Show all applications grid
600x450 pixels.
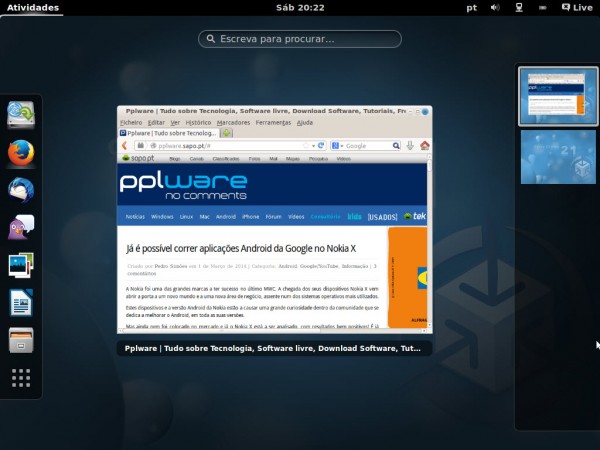coord(21,378)
